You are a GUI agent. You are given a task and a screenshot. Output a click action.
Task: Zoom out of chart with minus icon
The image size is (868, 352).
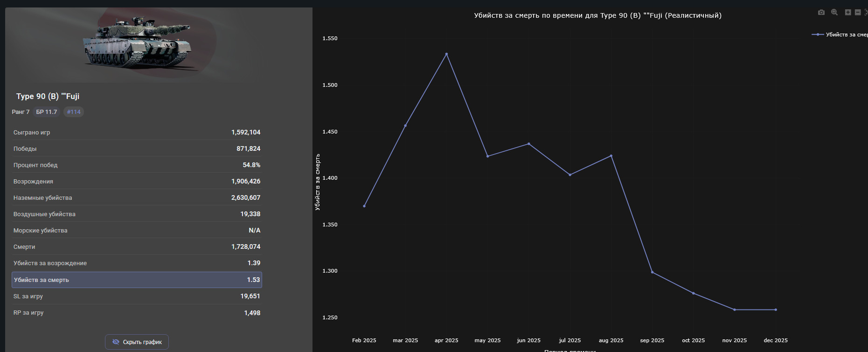(x=858, y=13)
